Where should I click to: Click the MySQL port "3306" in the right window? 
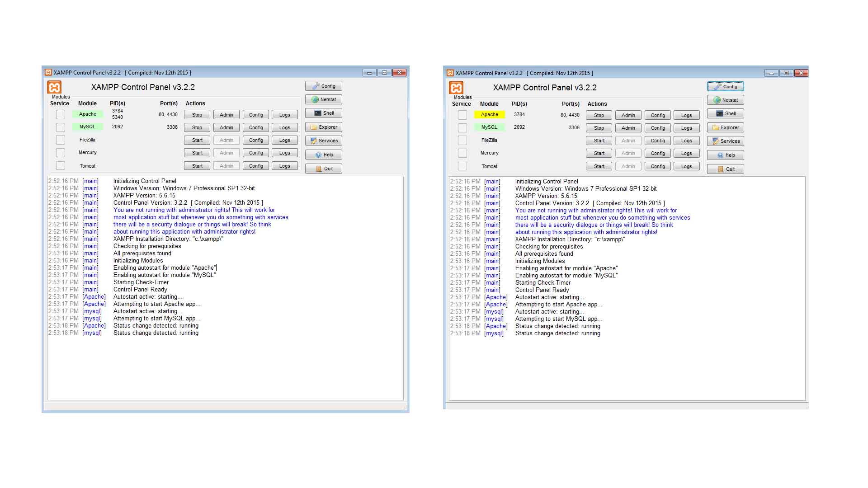click(574, 127)
